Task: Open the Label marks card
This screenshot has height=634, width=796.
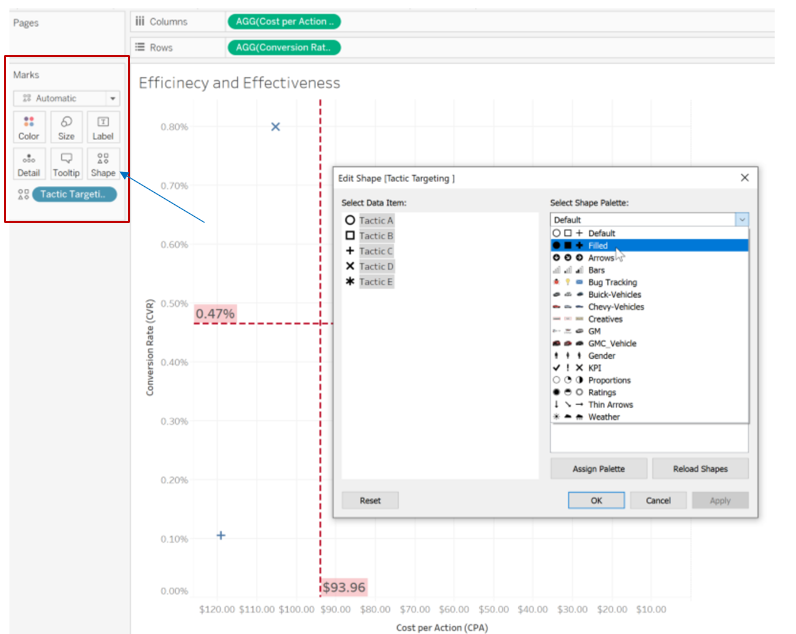Action: (x=103, y=127)
